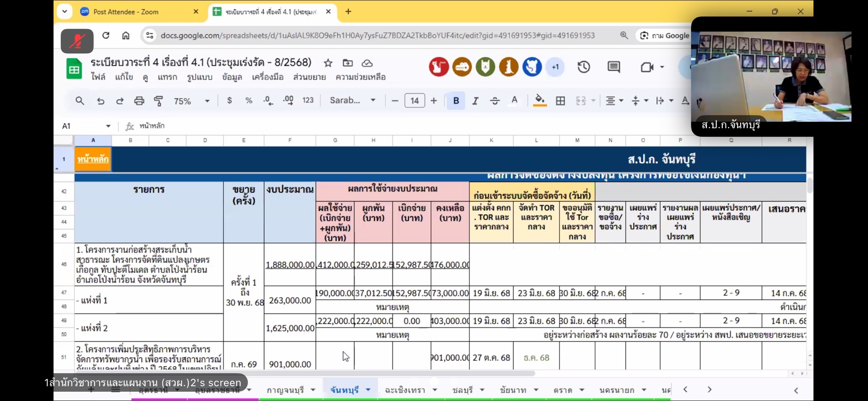868x401 pixels.
Task: Select the paint format tool
Action: [158, 101]
